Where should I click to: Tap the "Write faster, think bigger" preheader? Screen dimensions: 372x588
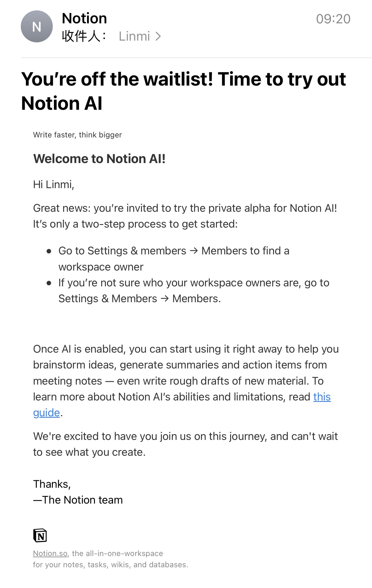(78, 135)
